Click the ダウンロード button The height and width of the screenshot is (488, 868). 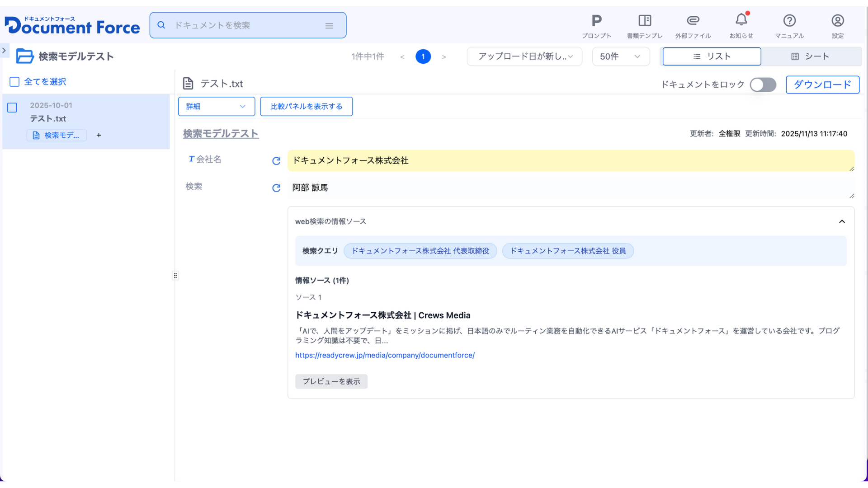822,84
